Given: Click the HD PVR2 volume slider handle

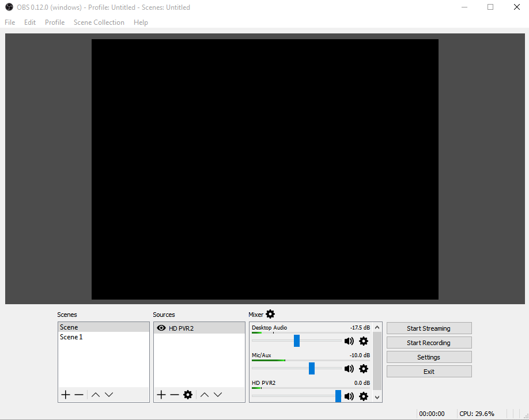Looking at the screenshot, I should [x=338, y=396].
